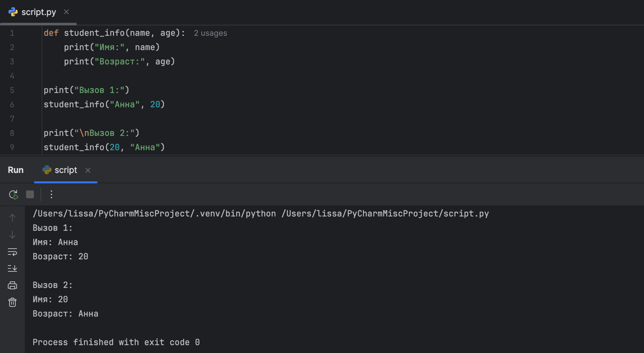644x353 pixels.
Task: Switch to the script run tab
Action: (x=65, y=170)
